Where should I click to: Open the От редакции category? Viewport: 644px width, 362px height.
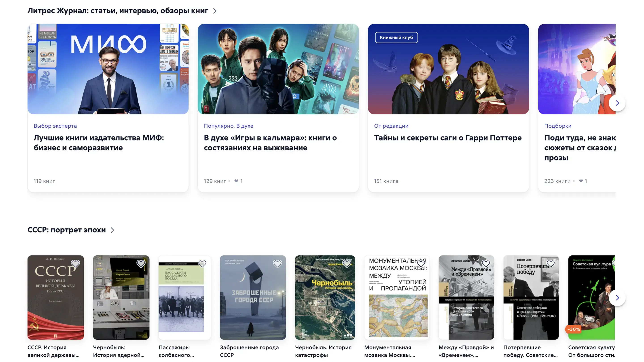[x=391, y=126]
